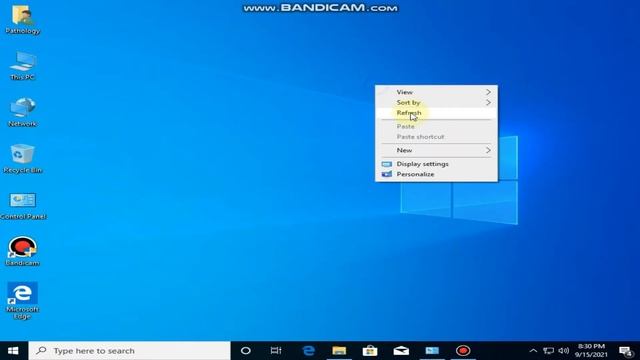
Task: Open Microsoft Store from the taskbar
Action: pyautogui.click(x=370, y=351)
